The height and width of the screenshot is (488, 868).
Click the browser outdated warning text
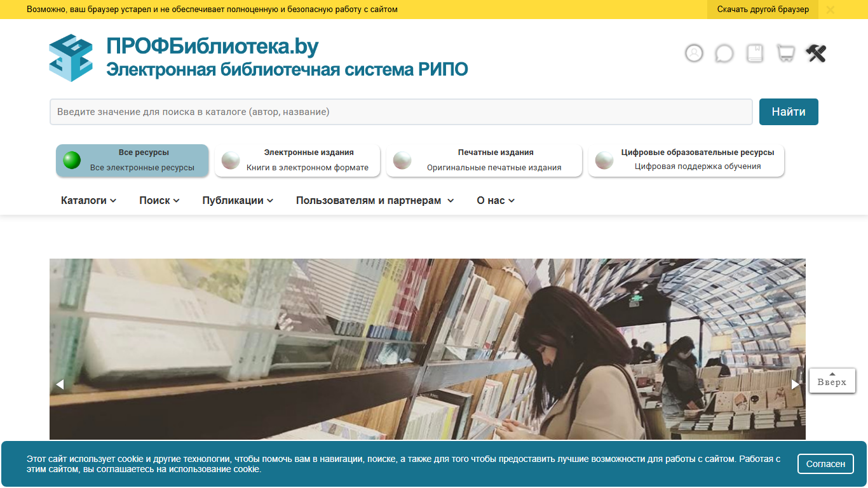212,10
